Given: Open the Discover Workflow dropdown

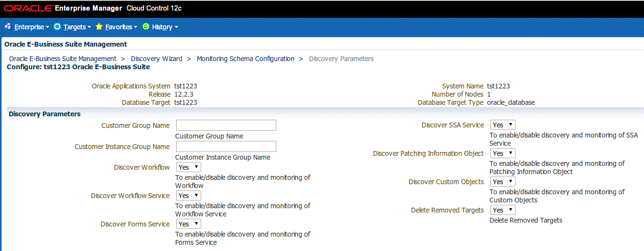Looking at the screenshot, I should click(188, 167).
